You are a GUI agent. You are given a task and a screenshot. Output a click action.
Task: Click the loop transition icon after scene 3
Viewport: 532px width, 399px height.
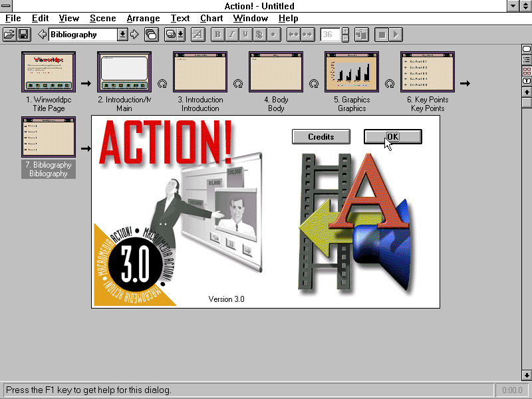[x=238, y=83]
